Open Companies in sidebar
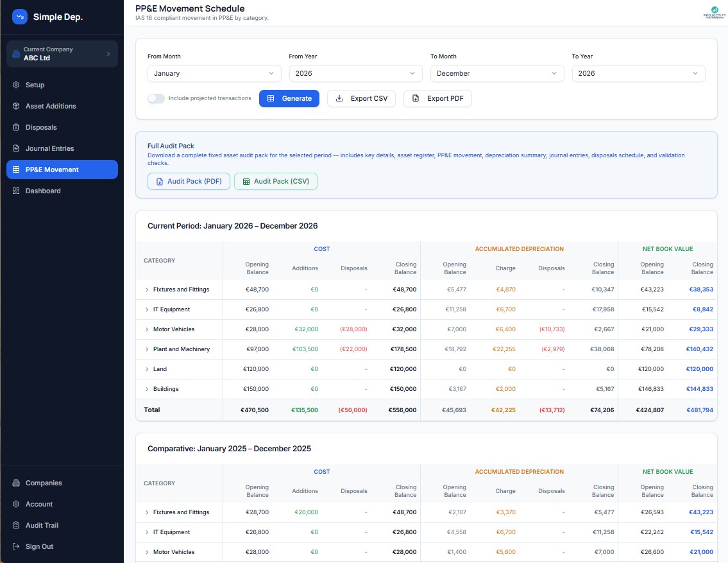 tap(62, 483)
